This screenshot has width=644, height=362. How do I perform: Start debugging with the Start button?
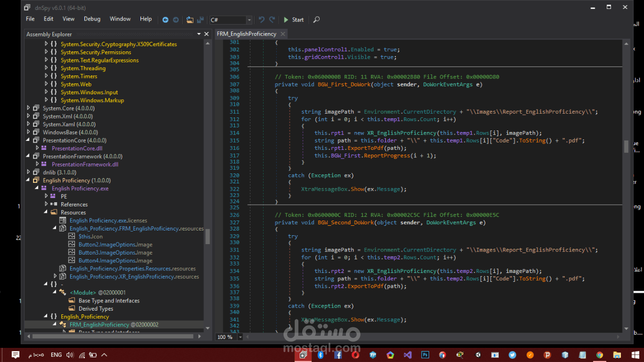pos(293,19)
